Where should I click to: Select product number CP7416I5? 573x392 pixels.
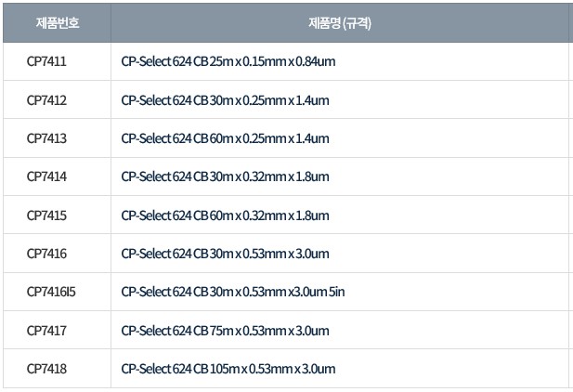pyautogui.click(x=51, y=292)
